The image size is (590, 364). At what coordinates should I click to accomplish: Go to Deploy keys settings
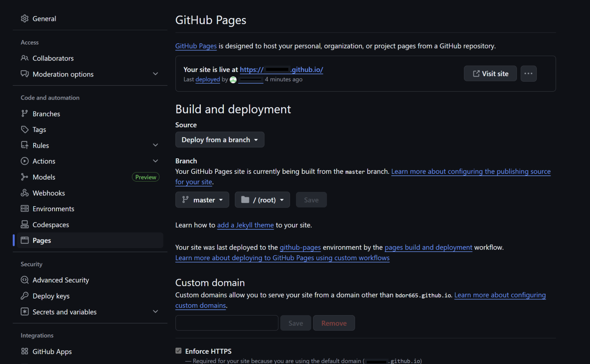[51, 296]
